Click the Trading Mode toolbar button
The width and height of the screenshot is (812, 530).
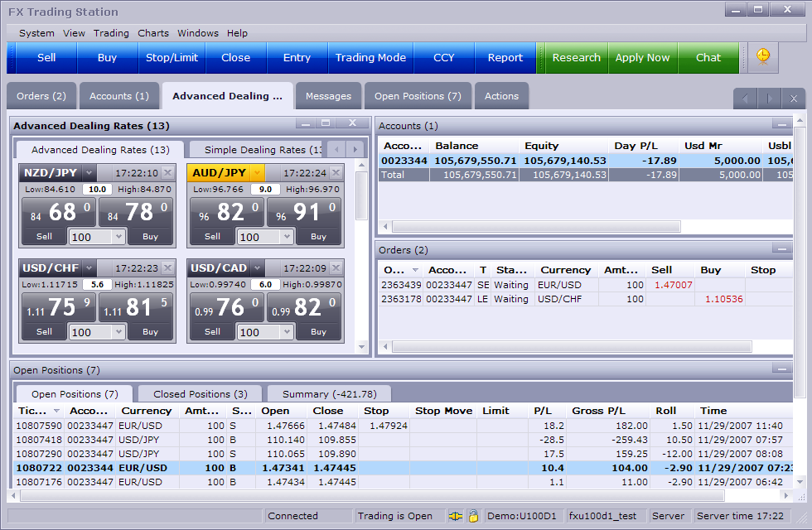pos(371,57)
